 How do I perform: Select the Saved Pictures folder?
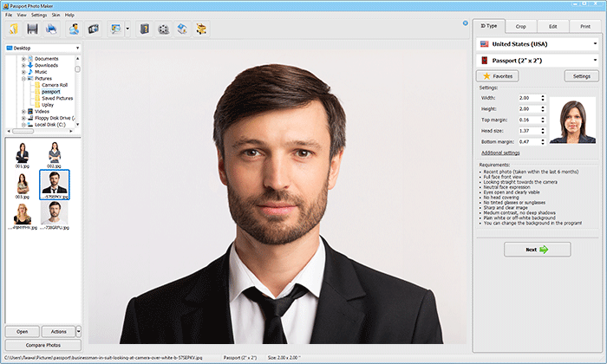pos(56,98)
